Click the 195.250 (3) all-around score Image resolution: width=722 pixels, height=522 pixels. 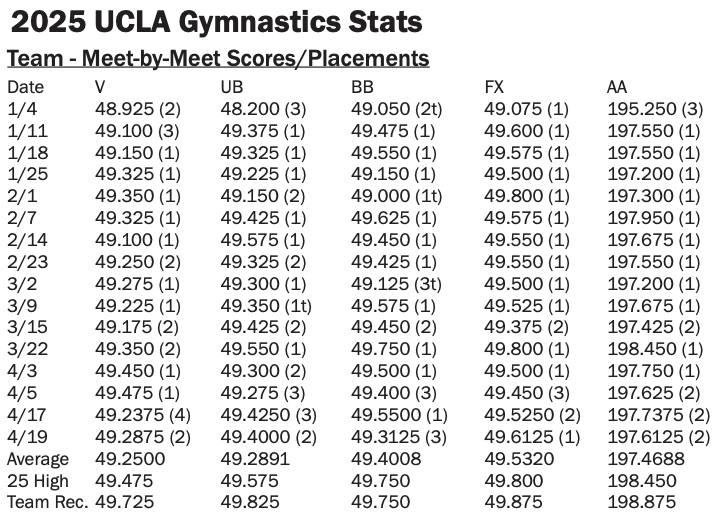click(655, 109)
